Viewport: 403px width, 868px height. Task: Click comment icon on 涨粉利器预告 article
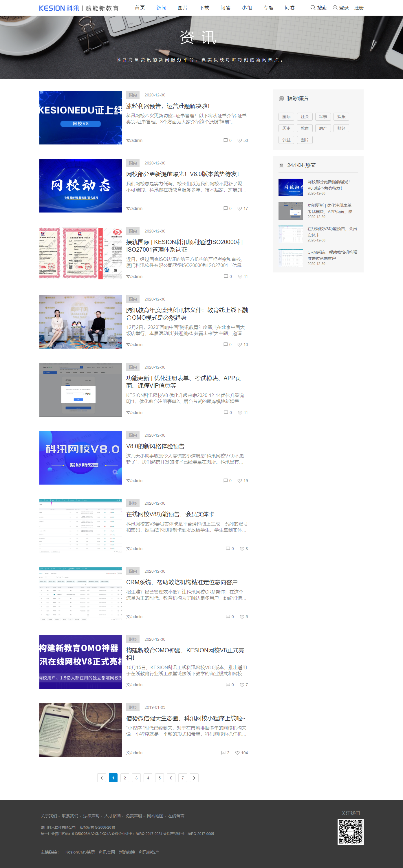click(226, 140)
